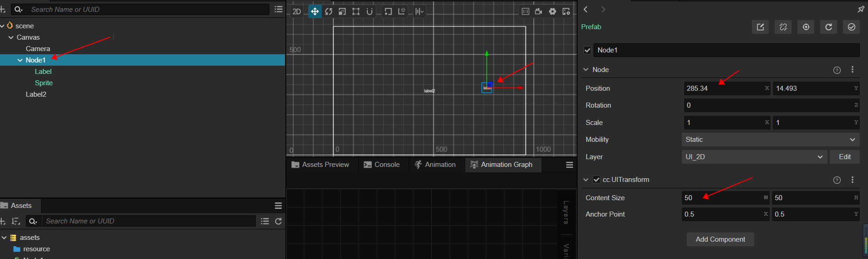Open the Layer dropdown
Image resolution: width=868 pixels, height=259 pixels.
(x=755, y=157)
